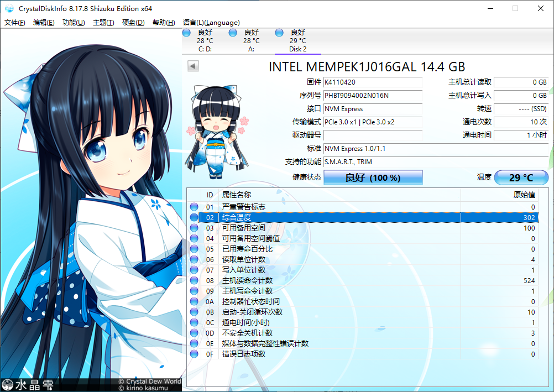This screenshot has width=554, height=392.
Task: Click the CrystalDiskInfo app icon in title bar
Action: (9, 8)
